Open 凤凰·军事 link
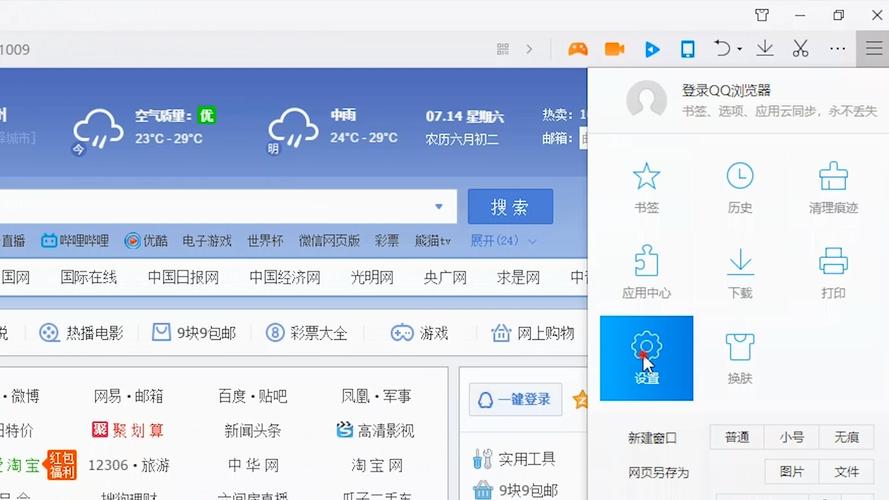This screenshot has width=889, height=500. 376,396
